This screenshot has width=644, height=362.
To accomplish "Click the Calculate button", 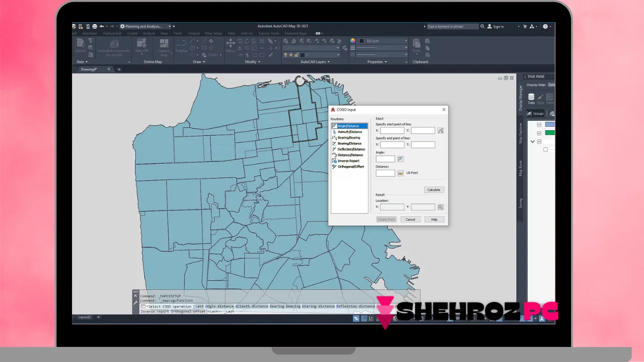I will click(x=434, y=190).
